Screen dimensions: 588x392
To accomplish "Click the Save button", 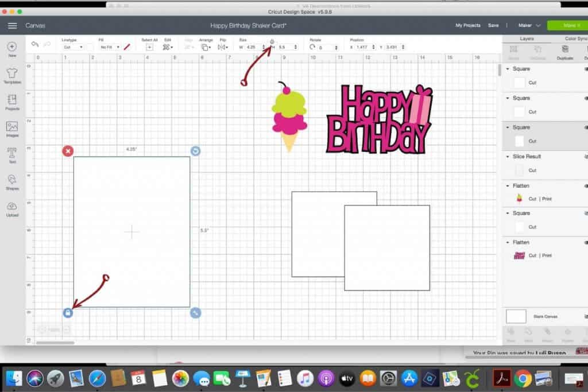I will point(493,25).
